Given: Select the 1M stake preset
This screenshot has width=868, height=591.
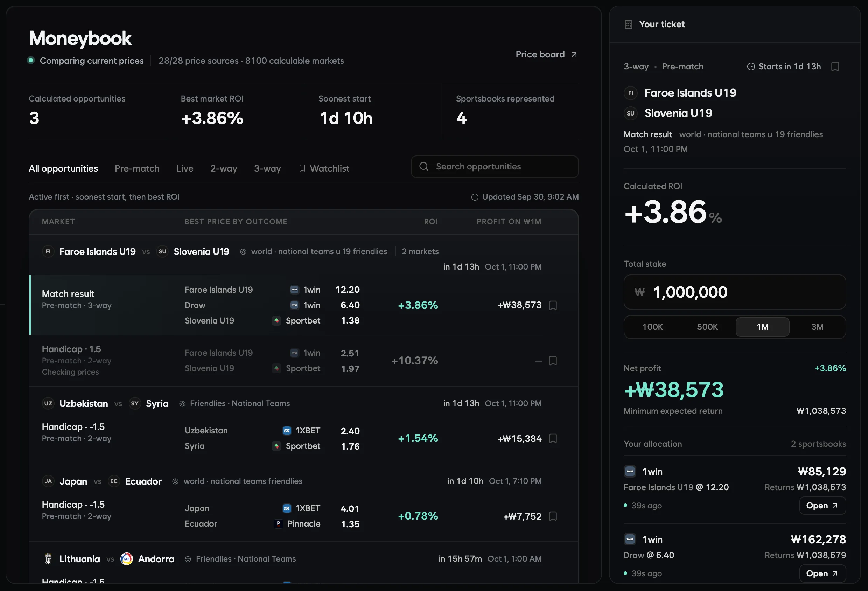Looking at the screenshot, I should pos(762,327).
